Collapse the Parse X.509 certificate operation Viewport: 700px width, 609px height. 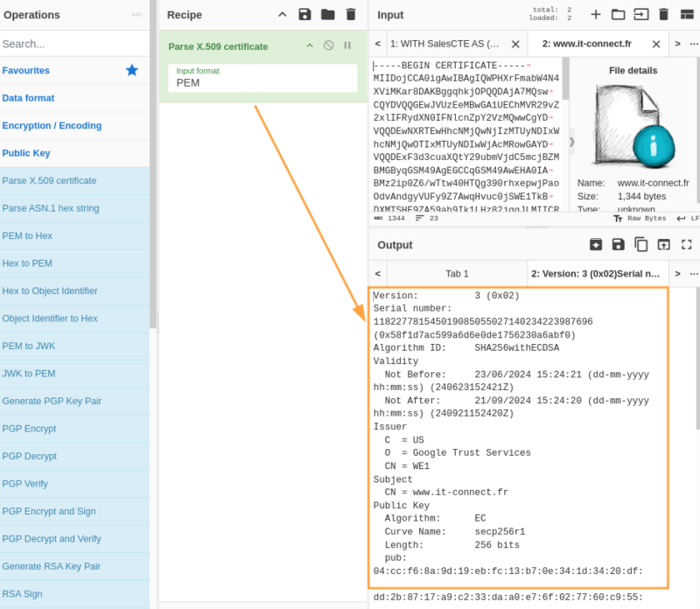[311, 45]
